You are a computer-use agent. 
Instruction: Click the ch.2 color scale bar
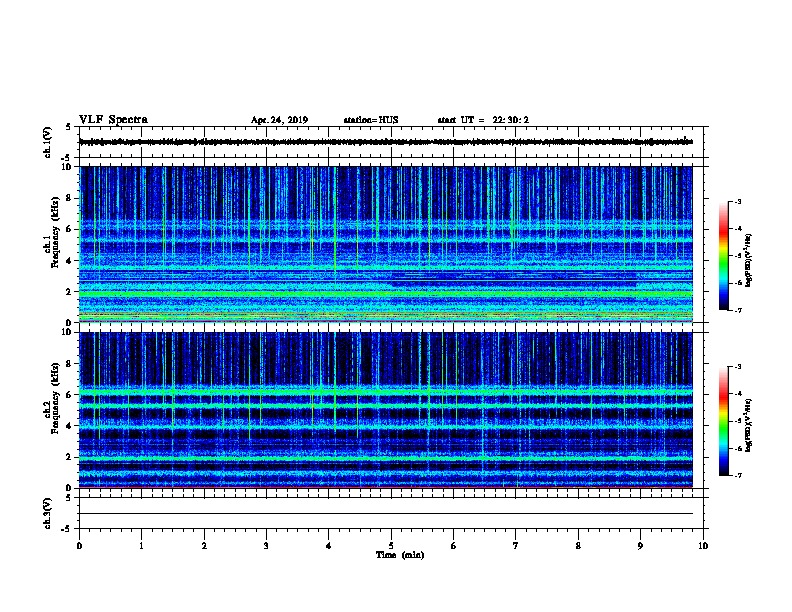pyautogui.click(x=723, y=421)
